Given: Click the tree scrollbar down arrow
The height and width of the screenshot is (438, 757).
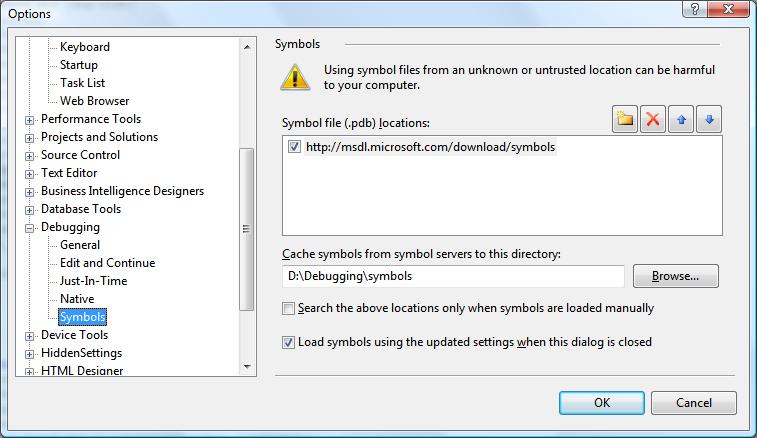Looking at the screenshot, I should tap(247, 367).
